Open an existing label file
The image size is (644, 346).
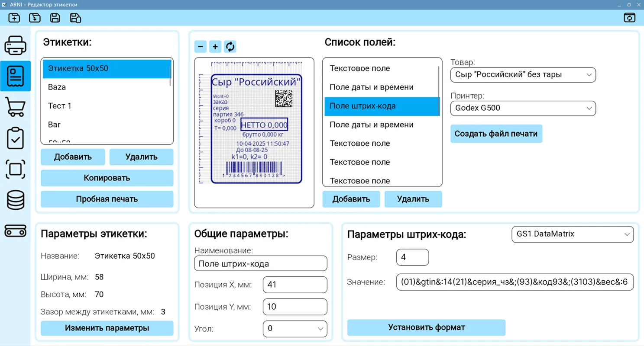35,18
